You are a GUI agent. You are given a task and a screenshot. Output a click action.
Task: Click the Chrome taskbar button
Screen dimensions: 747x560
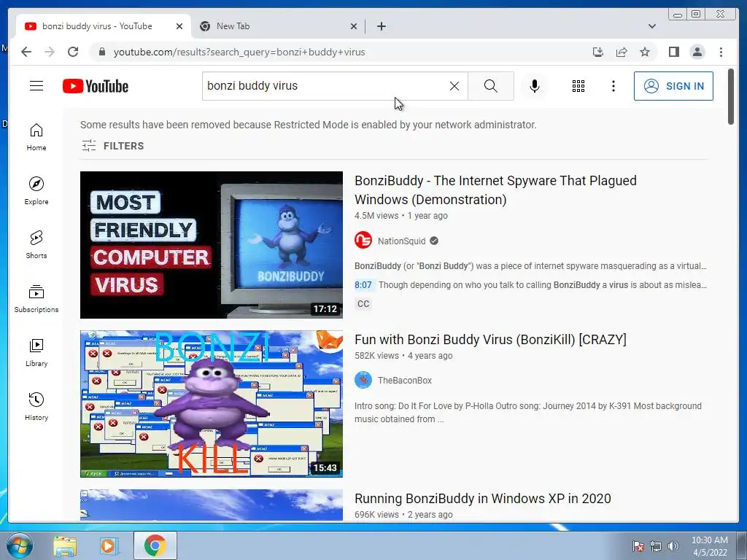(155, 545)
